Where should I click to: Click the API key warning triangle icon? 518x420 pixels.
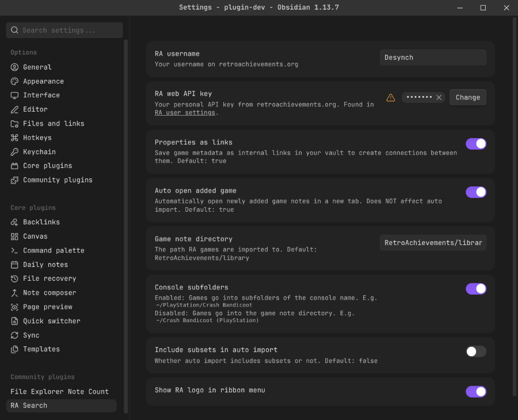point(391,97)
